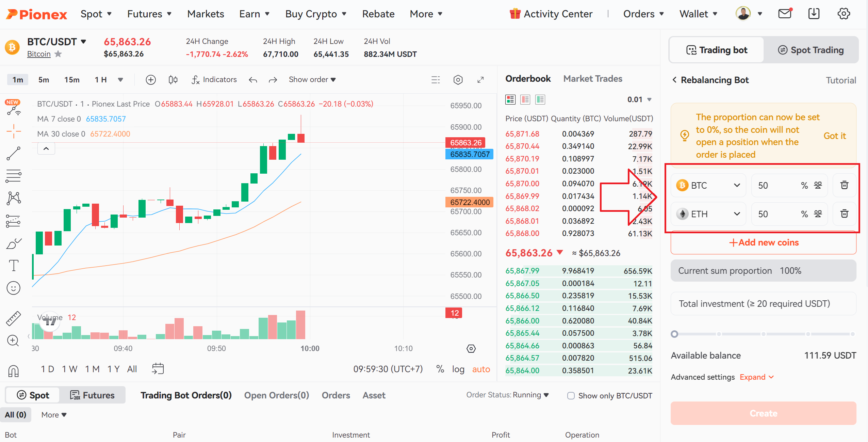This screenshot has height=442, width=868.
Task: Open the Rebalancing Bot Tutorial link
Action: click(x=841, y=80)
